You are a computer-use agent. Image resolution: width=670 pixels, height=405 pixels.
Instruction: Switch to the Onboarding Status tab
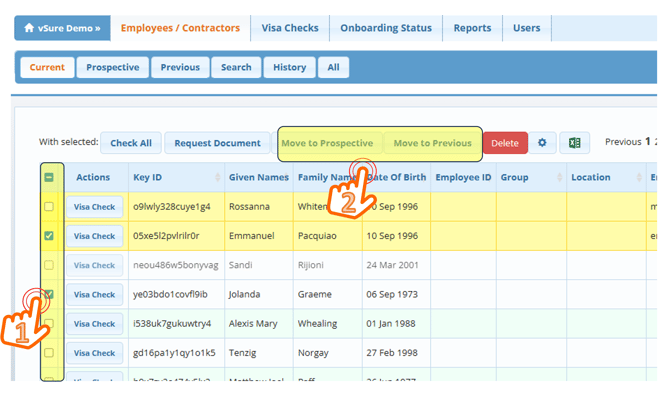pos(386,28)
